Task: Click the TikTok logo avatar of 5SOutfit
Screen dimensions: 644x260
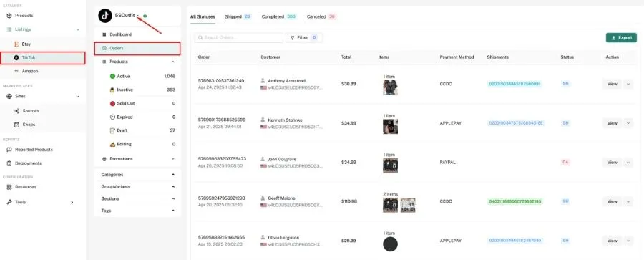Action: (x=105, y=16)
